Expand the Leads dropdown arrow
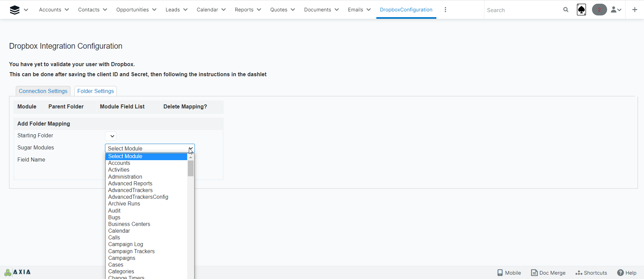The image size is (644, 279). pyautogui.click(x=185, y=10)
